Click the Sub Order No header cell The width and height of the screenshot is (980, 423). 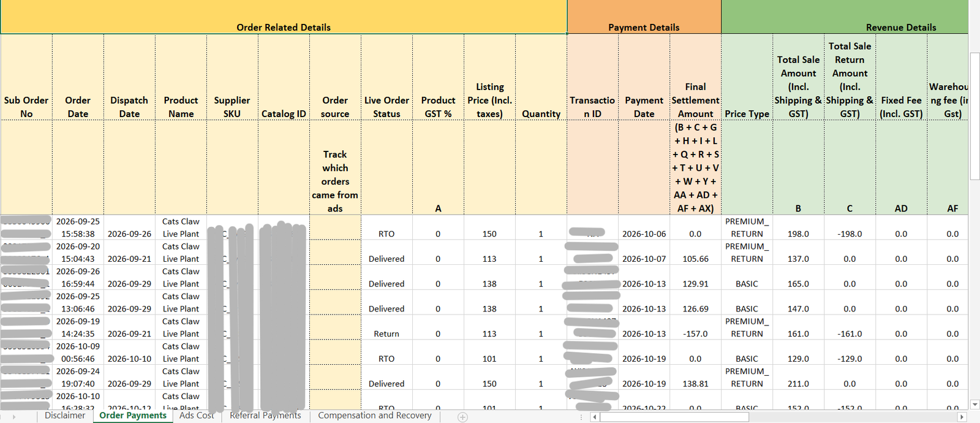26,77
